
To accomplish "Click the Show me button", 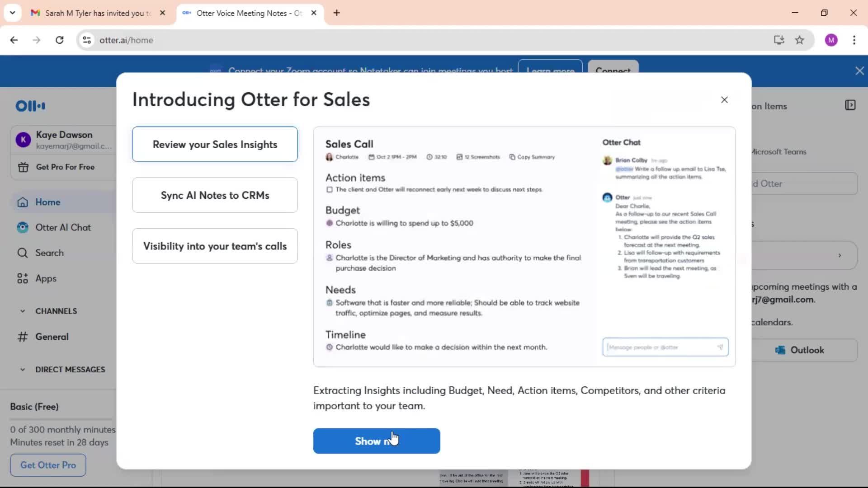I will pos(377,441).
